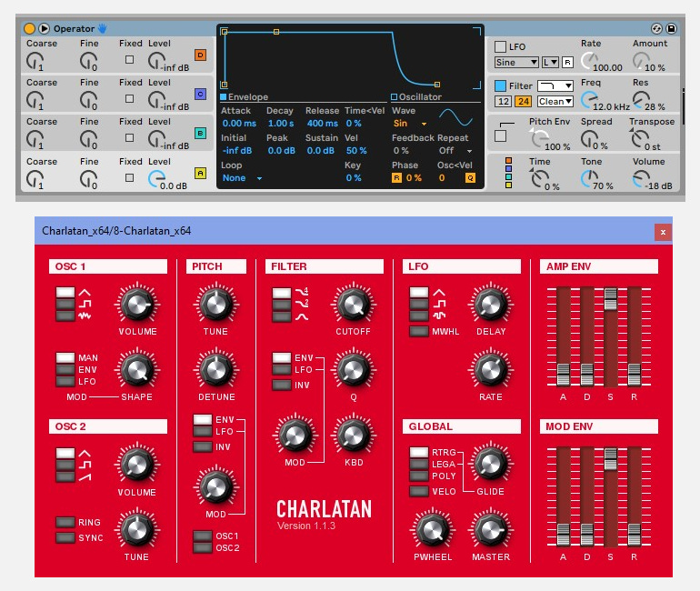Toggle pitch mod OSC1 target switch
This screenshot has height=591, width=700.
click(202, 536)
